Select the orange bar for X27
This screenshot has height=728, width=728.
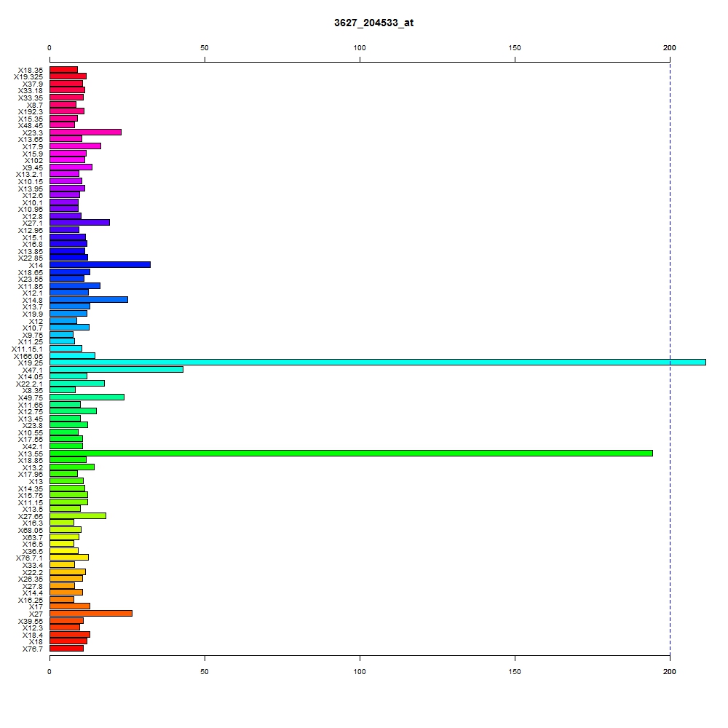coord(91,613)
